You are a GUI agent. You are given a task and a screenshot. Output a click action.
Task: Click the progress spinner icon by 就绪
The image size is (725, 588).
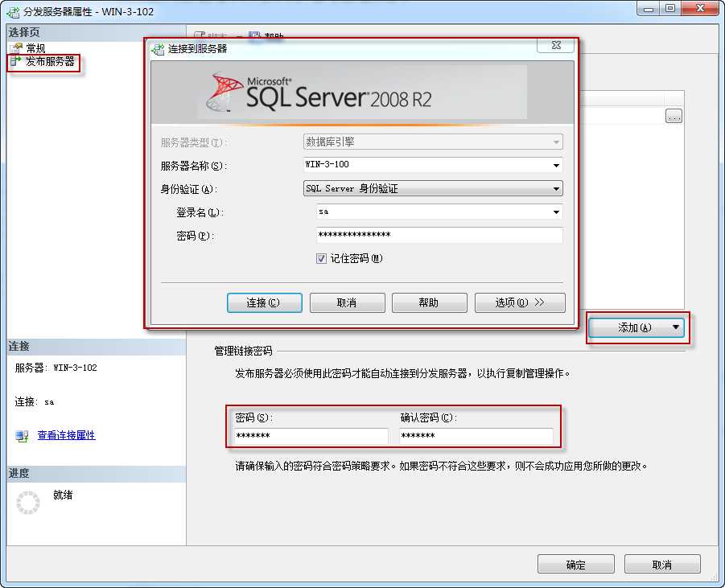point(28,503)
